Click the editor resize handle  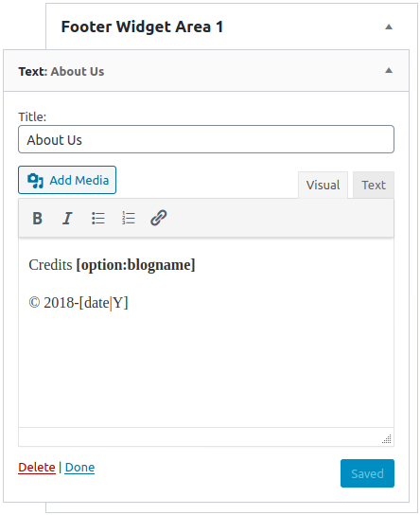pyautogui.click(x=387, y=439)
